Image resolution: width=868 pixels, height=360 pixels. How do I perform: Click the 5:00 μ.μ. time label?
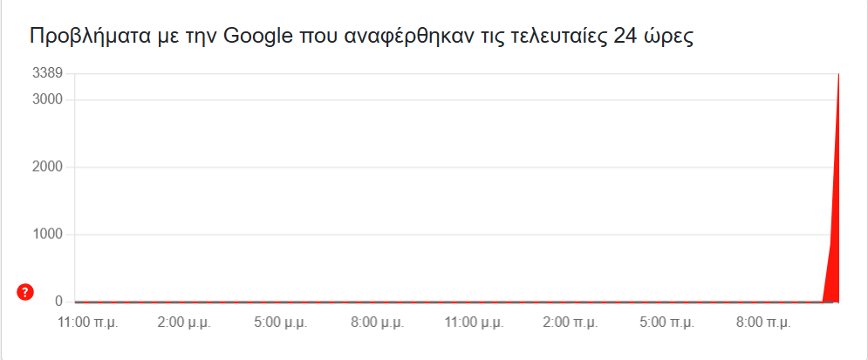pos(282,322)
